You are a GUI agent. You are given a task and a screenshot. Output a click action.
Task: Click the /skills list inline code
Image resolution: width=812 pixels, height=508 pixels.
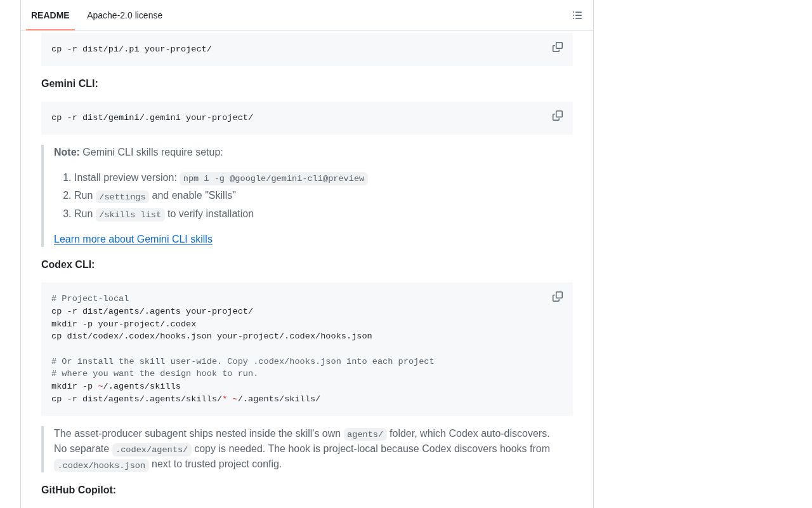(130, 215)
